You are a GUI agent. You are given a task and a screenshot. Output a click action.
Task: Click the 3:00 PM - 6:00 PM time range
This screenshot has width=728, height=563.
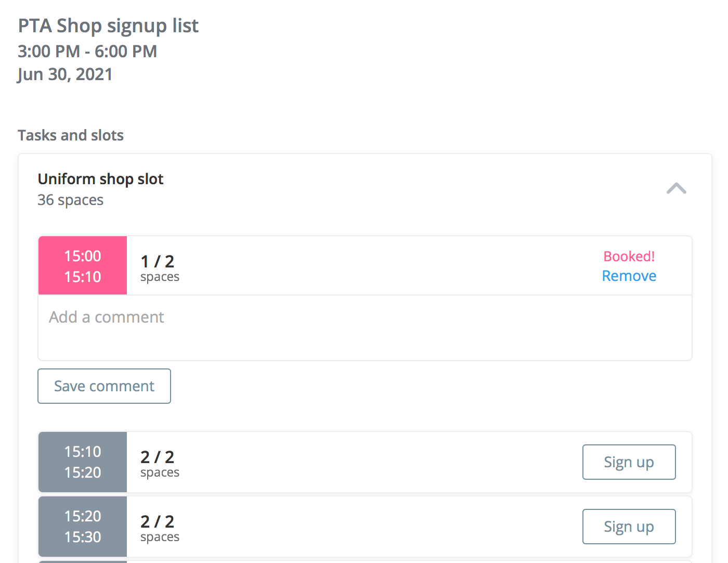click(x=87, y=51)
